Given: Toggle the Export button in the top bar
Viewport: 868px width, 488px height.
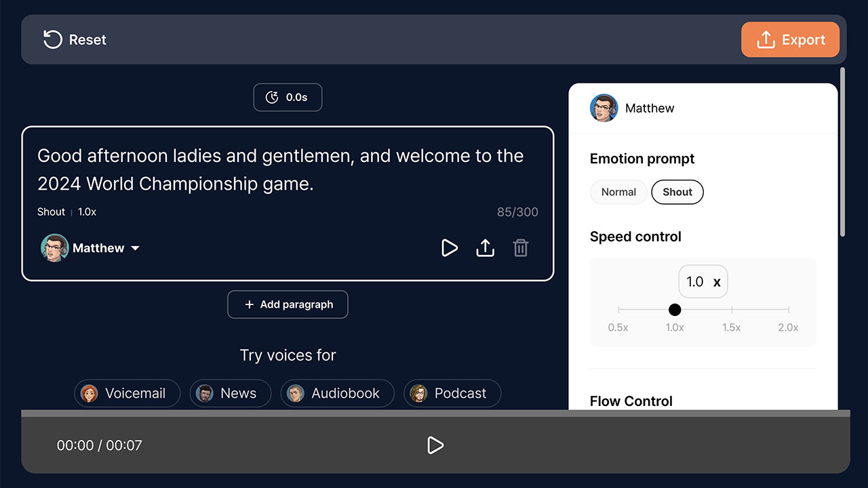Looking at the screenshot, I should point(790,39).
